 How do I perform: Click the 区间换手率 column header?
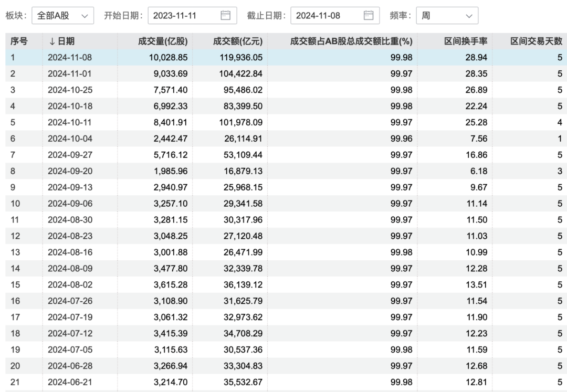466,41
